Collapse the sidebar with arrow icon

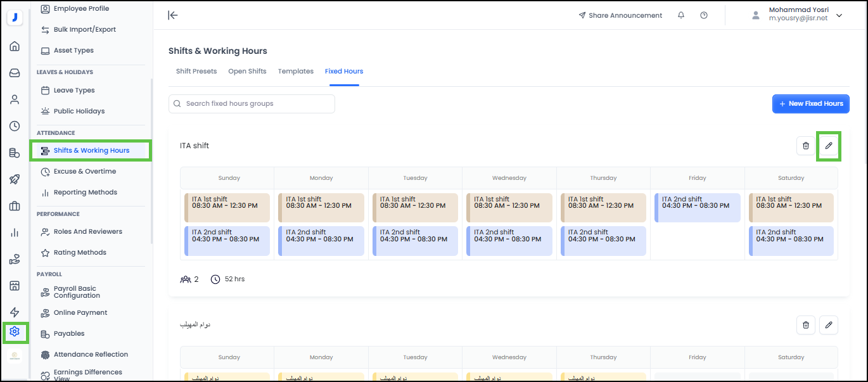[x=172, y=15]
